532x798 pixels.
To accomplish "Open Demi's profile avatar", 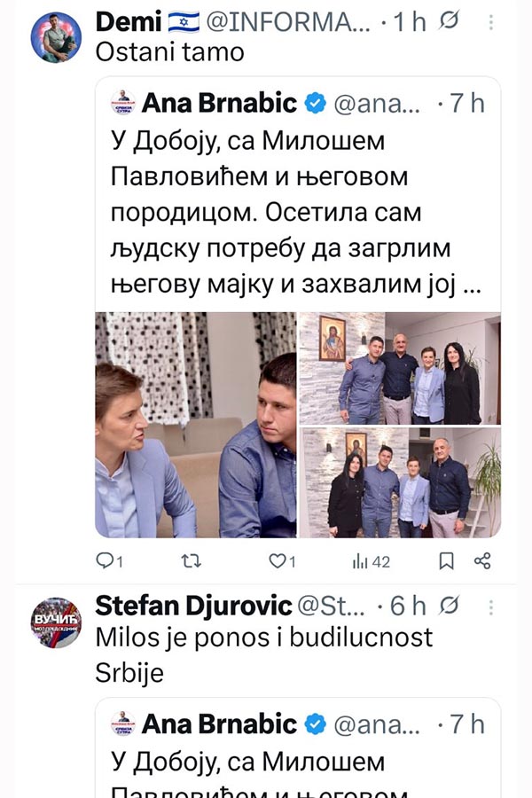I will [56, 37].
